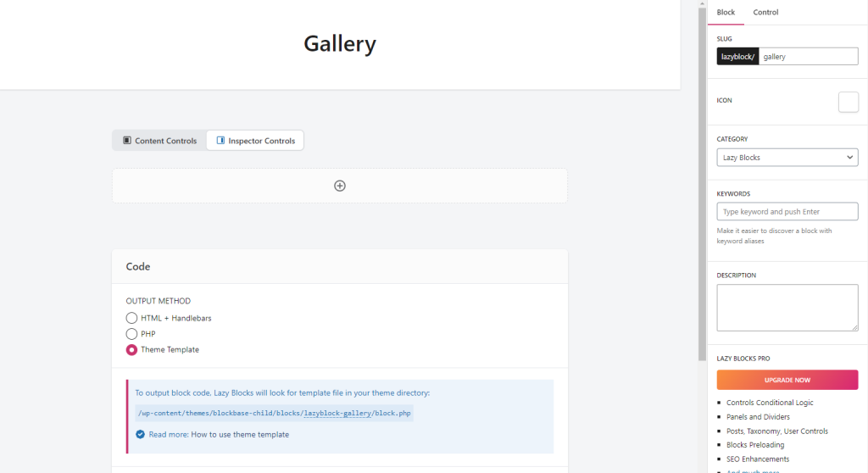Open the block icon picker box
868x473 pixels.
click(x=848, y=102)
